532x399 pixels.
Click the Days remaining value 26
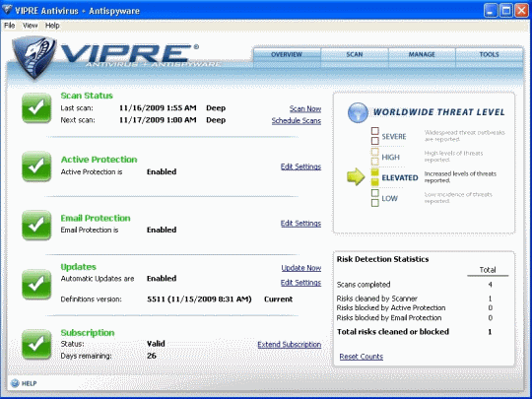[152, 356]
